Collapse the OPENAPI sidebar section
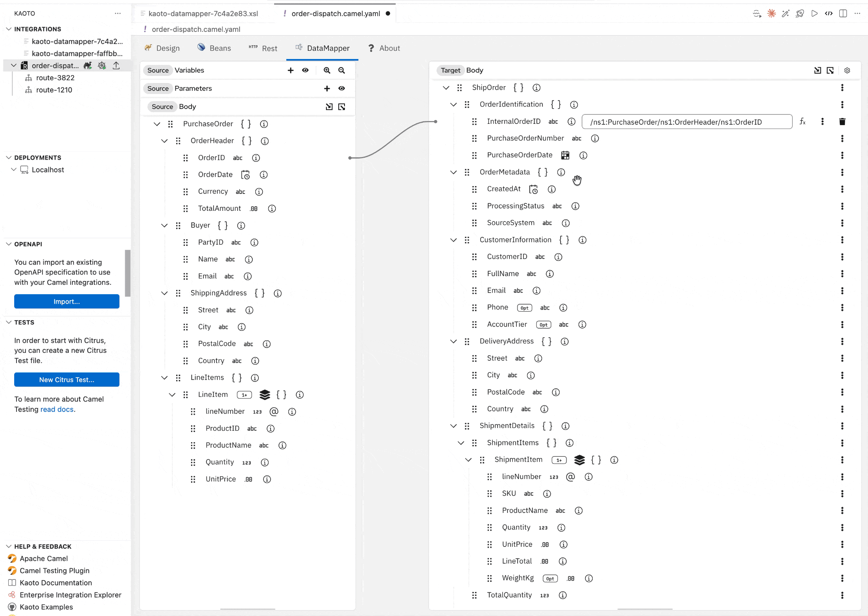868x616 pixels. pyautogui.click(x=9, y=244)
